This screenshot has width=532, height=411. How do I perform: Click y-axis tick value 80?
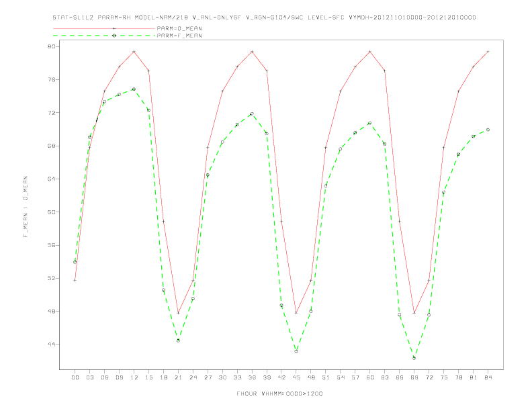coord(52,46)
